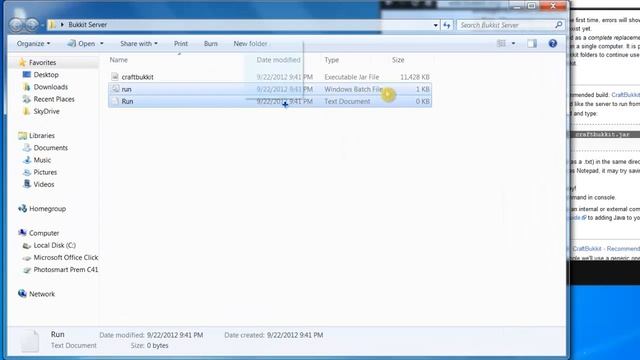Open the Music library
640x360 pixels.
[42, 160]
